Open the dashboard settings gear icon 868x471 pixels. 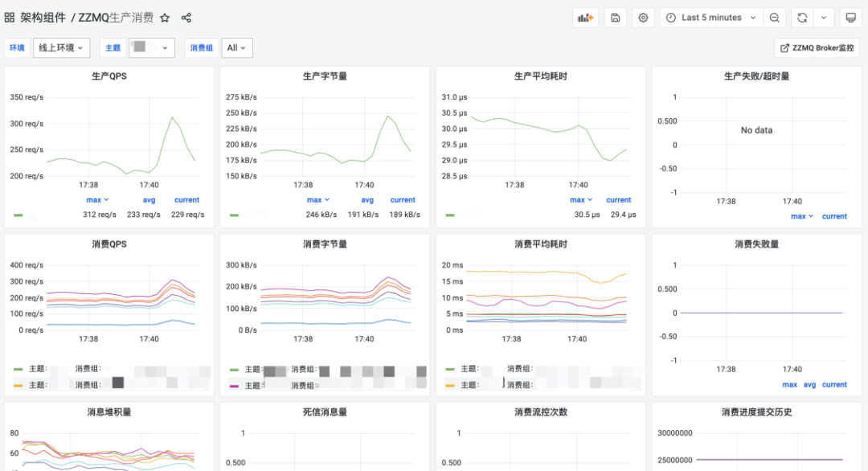point(643,17)
